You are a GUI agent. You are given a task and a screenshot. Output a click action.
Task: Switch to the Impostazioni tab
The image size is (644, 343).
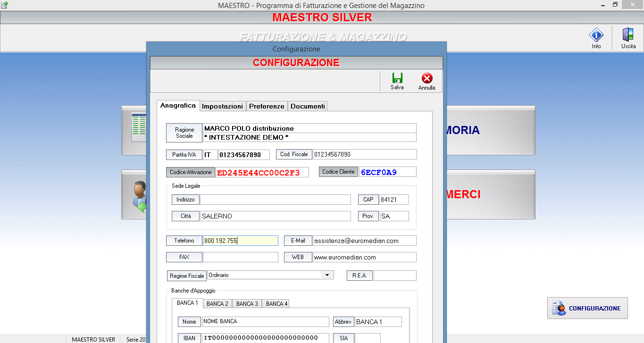[223, 106]
